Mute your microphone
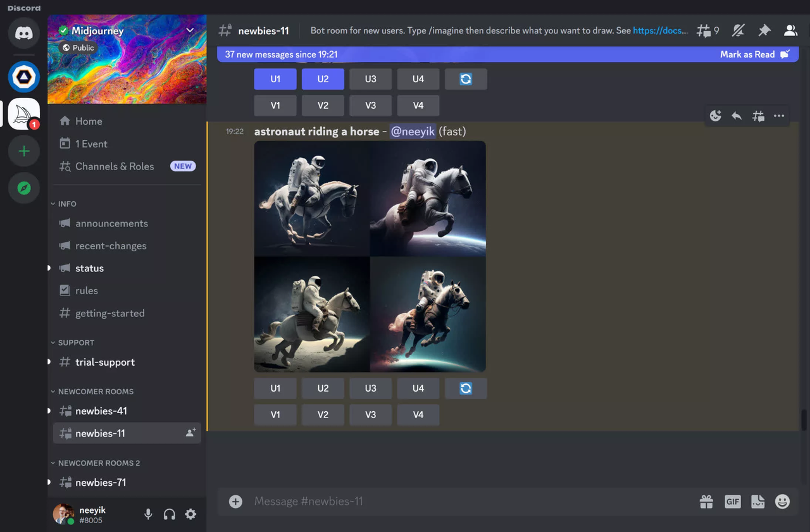Image resolution: width=810 pixels, height=532 pixels. 147,514
